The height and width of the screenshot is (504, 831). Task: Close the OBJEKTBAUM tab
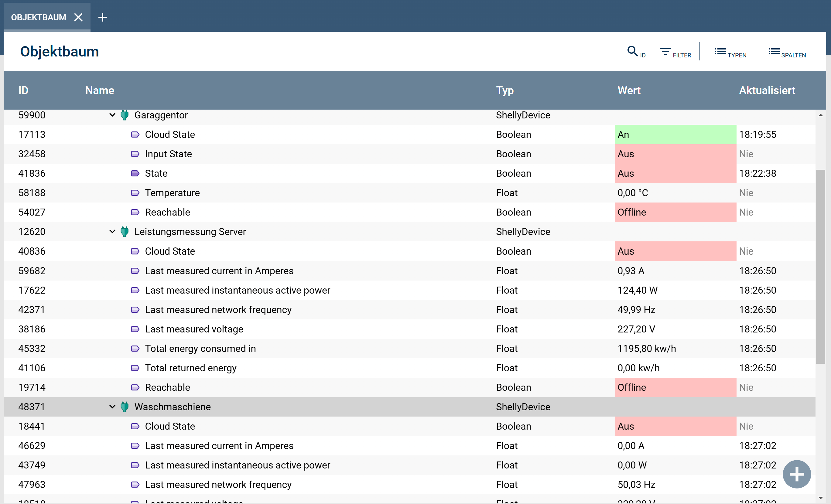(78, 17)
